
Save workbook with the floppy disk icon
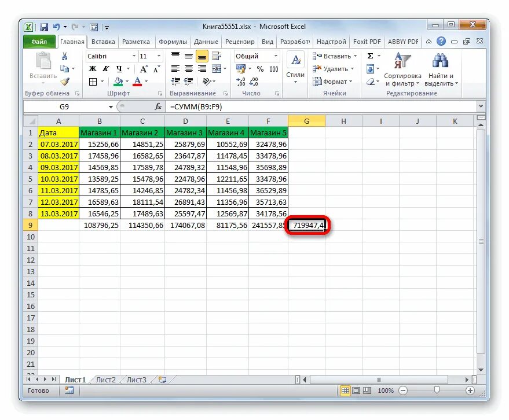[44, 27]
